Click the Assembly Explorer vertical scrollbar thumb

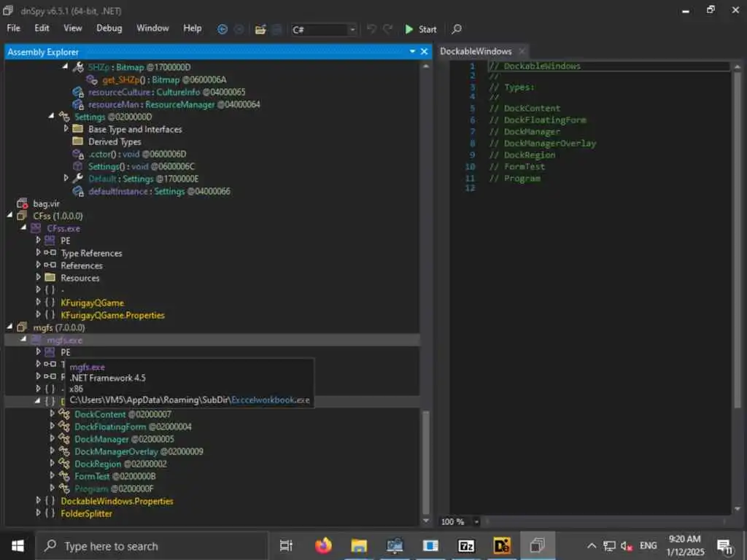point(426,462)
